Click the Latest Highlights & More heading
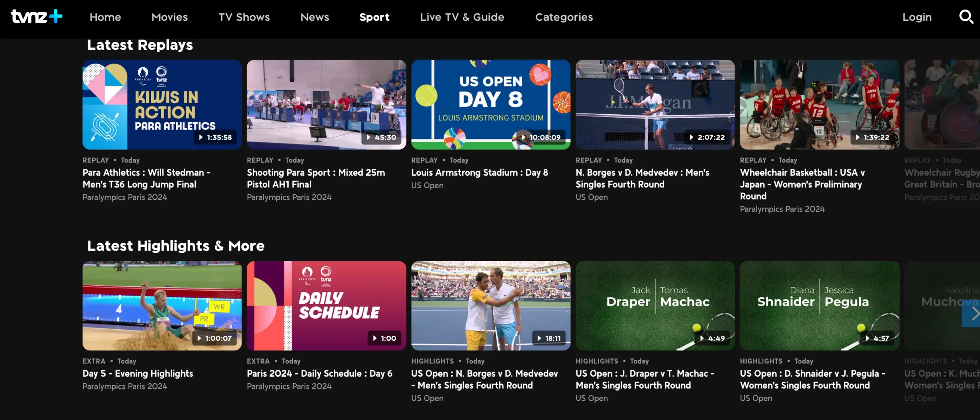This screenshot has height=420, width=980. click(176, 246)
